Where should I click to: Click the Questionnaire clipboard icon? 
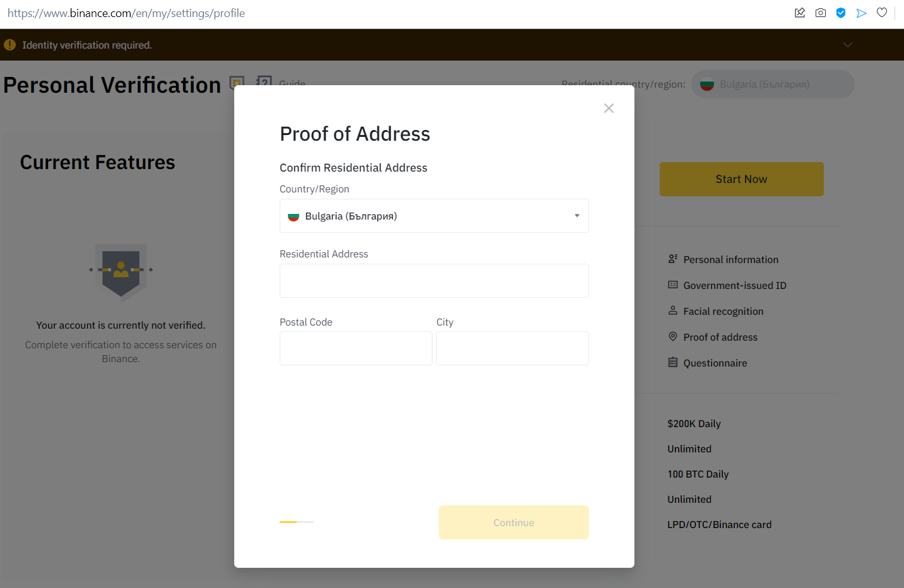[x=673, y=362]
